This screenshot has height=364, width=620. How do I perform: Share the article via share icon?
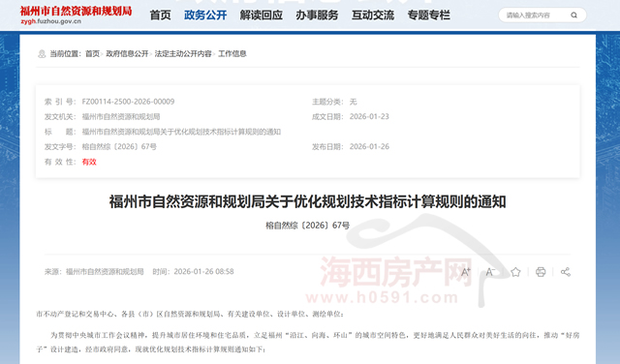pyautogui.click(x=566, y=272)
